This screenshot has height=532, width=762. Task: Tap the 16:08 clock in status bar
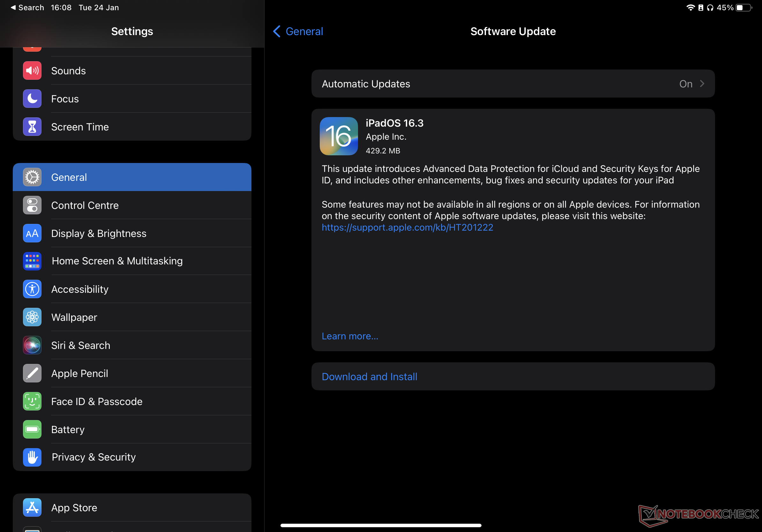(61, 8)
